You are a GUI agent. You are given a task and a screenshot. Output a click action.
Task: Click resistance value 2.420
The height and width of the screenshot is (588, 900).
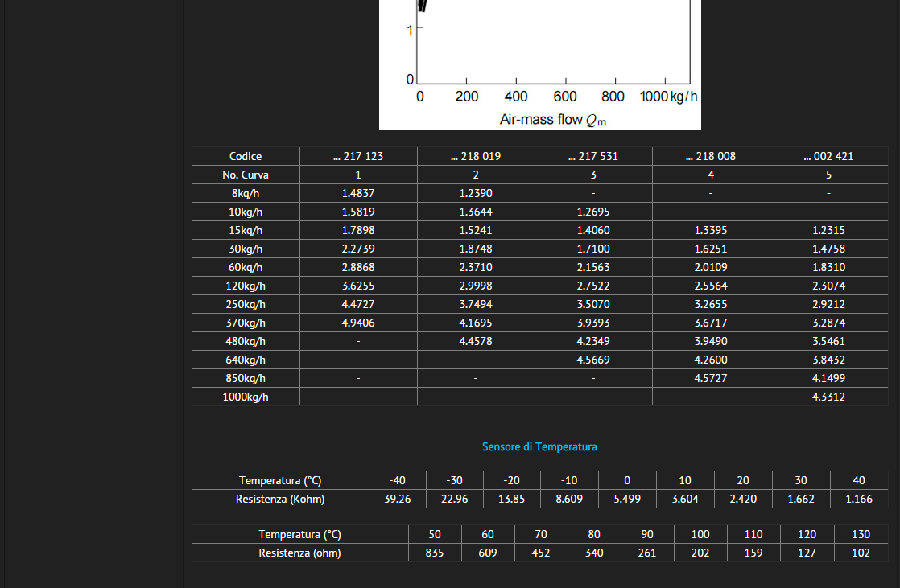click(743, 499)
